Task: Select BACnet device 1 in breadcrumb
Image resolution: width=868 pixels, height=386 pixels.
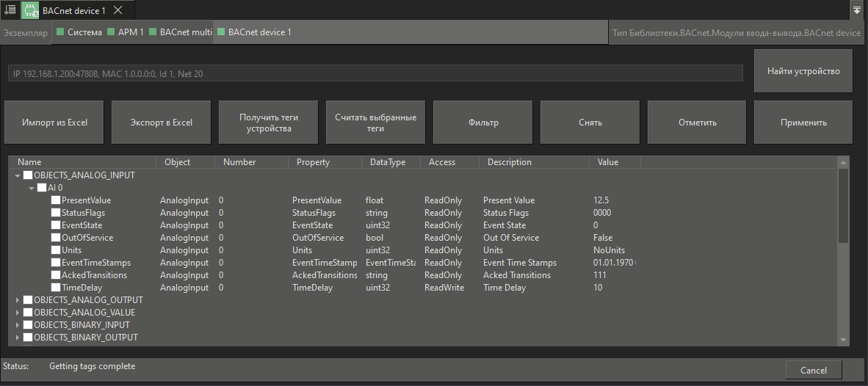Action: click(260, 32)
